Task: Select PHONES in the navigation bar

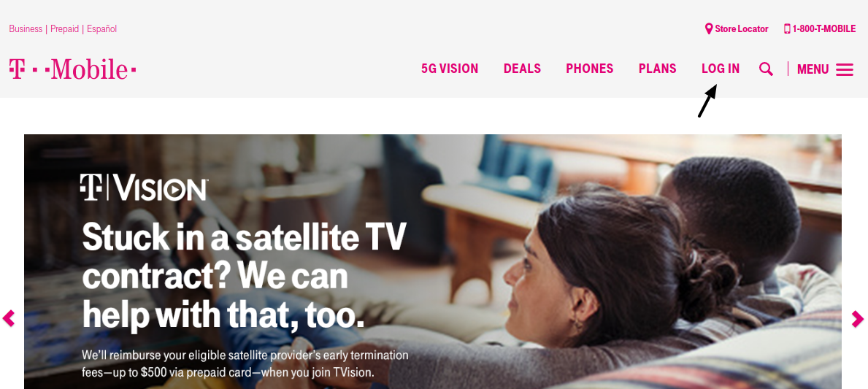Action: pyautogui.click(x=590, y=69)
